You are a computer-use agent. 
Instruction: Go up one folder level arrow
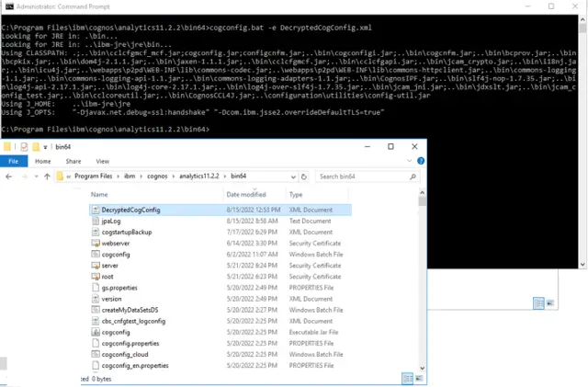tap(47, 176)
